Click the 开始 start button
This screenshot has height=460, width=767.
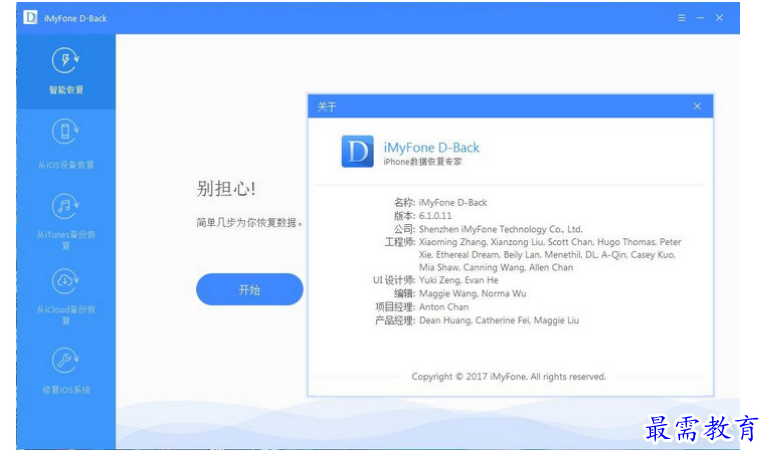point(249,289)
